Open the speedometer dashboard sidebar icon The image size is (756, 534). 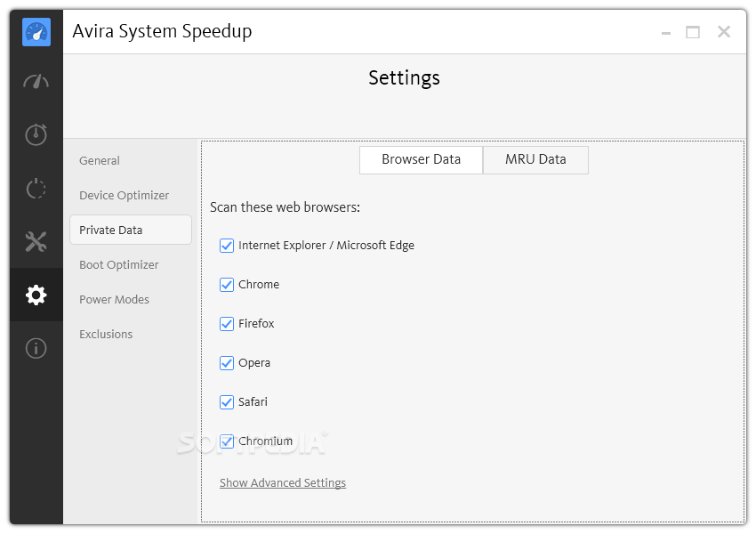pos(36,82)
